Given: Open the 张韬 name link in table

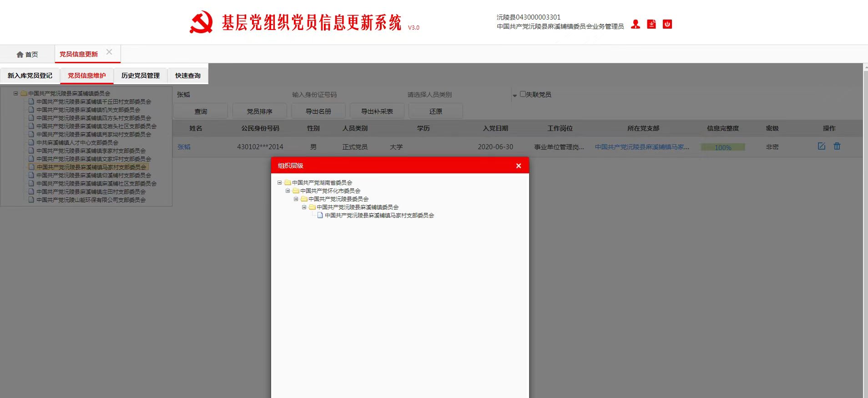Looking at the screenshot, I should [184, 147].
